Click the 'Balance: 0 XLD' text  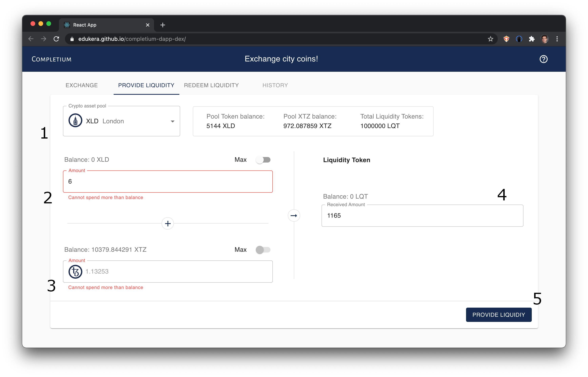click(87, 160)
